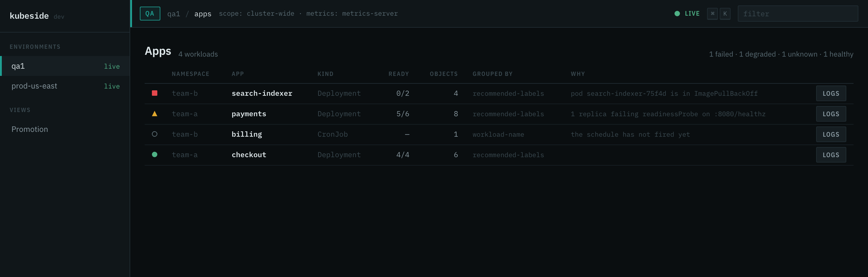
Task: Switch to the prod-us-east environment
Action: pos(65,86)
